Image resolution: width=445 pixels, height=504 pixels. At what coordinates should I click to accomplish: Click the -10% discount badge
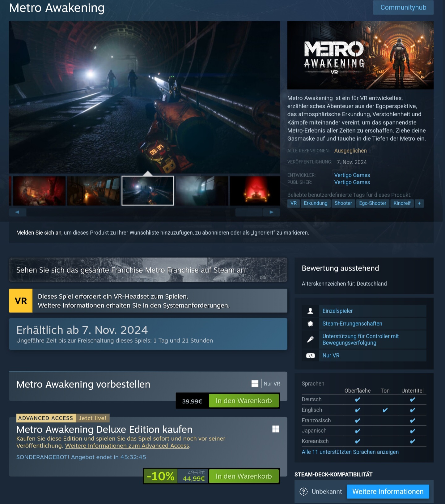tap(160, 476)
